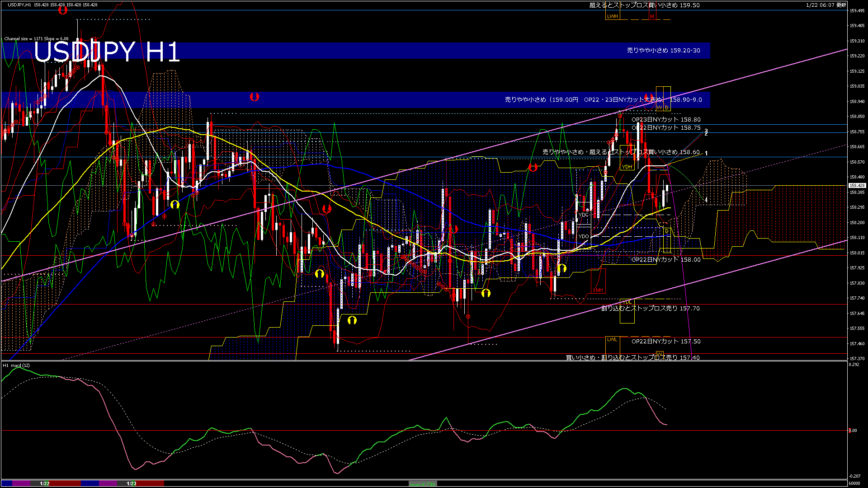
Task: Click the USDJPY,H1 symbol header text
Action: 19,5
